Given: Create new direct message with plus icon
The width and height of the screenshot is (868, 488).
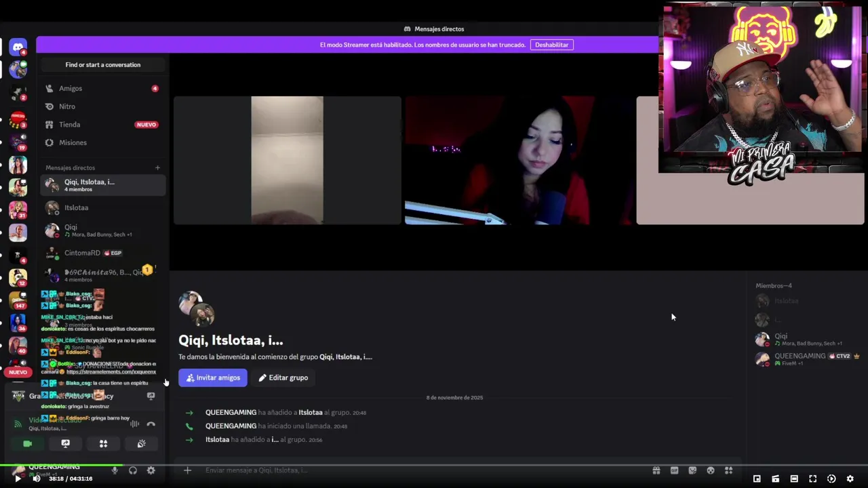Looking at the screenshot, I should (157, 168).
